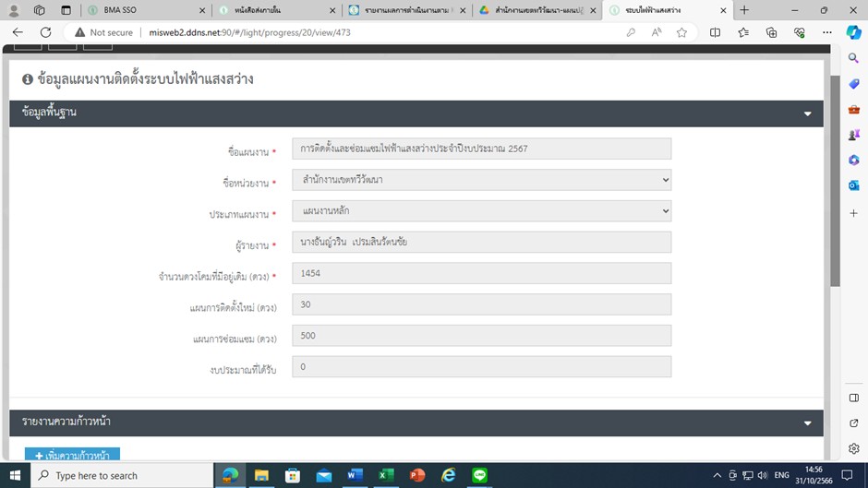Click the sidebar search magnifier icon
The image size is (868, 488).
pos(854,58)
